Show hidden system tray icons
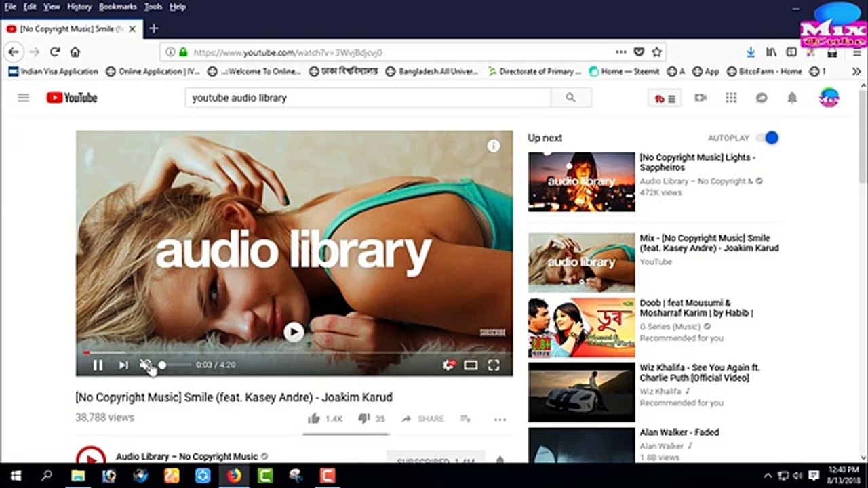 (768, 476)
